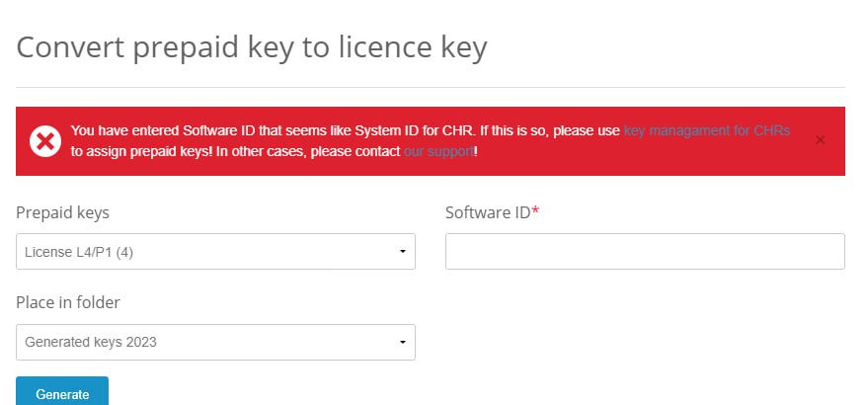Viewport: 868px width, 405px height.
Task: Click the arrow beside Generated keys 2023
Action: click(x=403, y=342)
